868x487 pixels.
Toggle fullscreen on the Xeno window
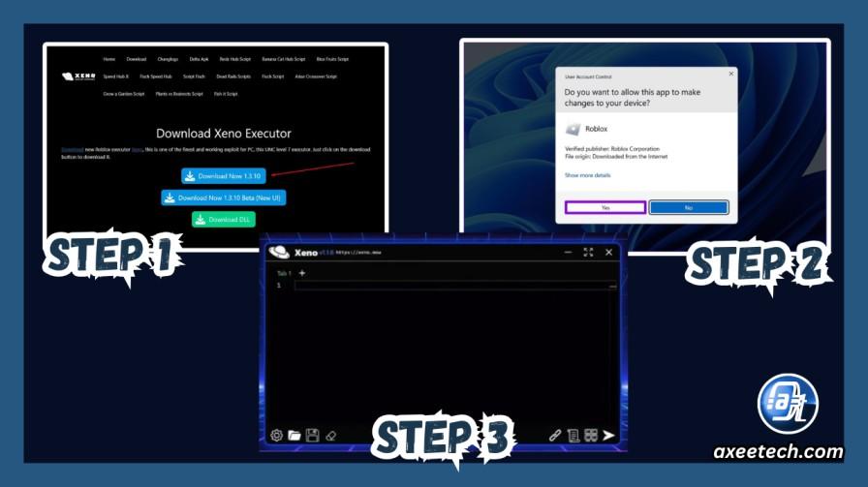pos(588,253)
